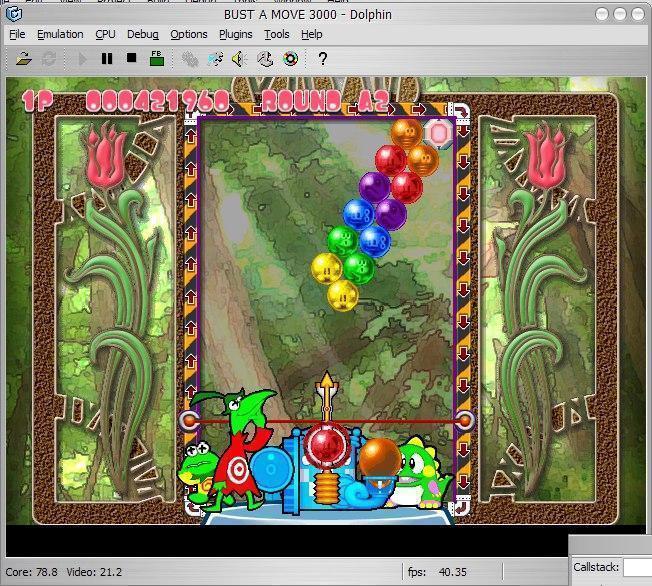Image resolution: width=652 pixels, height=586 pixels.
Task: Pause the emulation with the pause button
Action: pos(107,59)
